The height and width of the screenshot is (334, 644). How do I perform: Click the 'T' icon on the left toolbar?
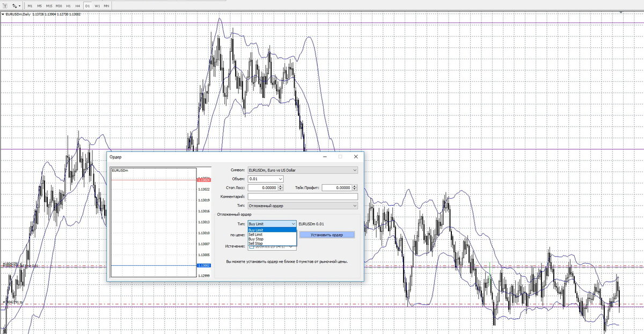[5, 5]
